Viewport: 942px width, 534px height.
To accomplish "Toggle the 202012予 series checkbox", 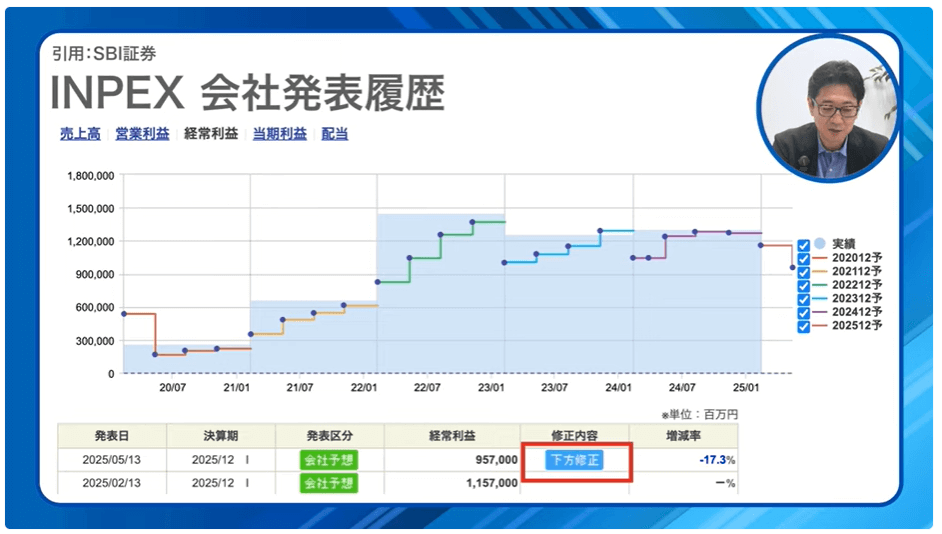I will pyautogui.click(x=803, y=259).
